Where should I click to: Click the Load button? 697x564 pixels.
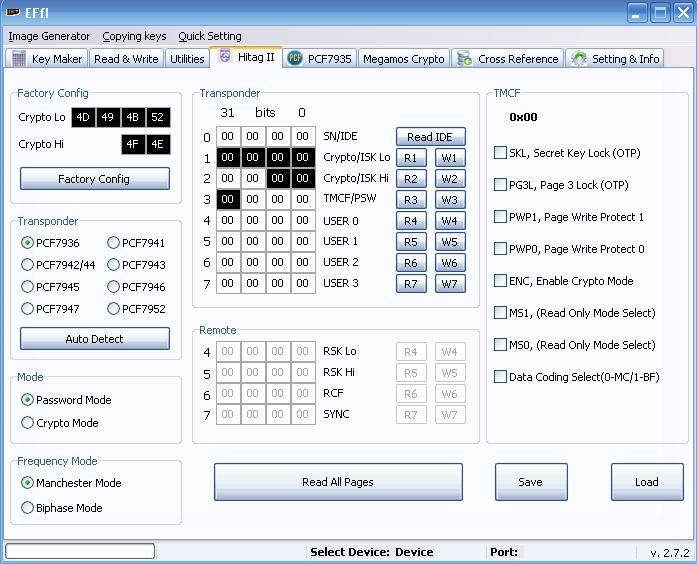pyautogui.click(x=647, y=482)
